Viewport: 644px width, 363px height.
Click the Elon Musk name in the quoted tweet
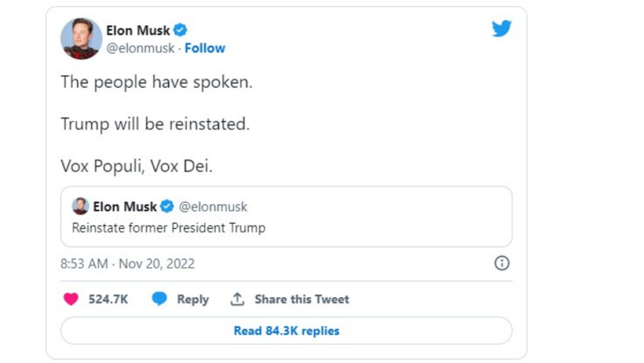click(x=125, y=206)
